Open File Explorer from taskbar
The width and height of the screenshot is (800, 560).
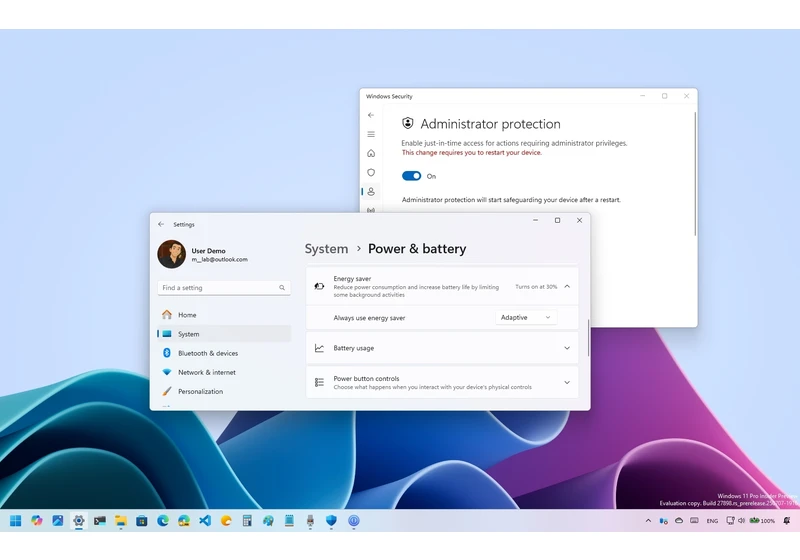pyautogui.click(x=121, y=521)
